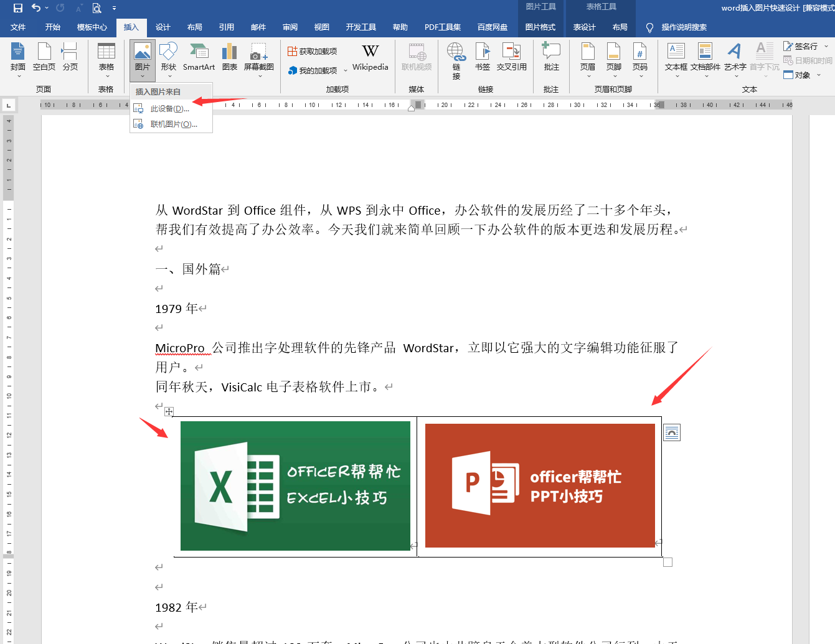
Task: Insert online video (联机视频)
Action: coord(417,57)
